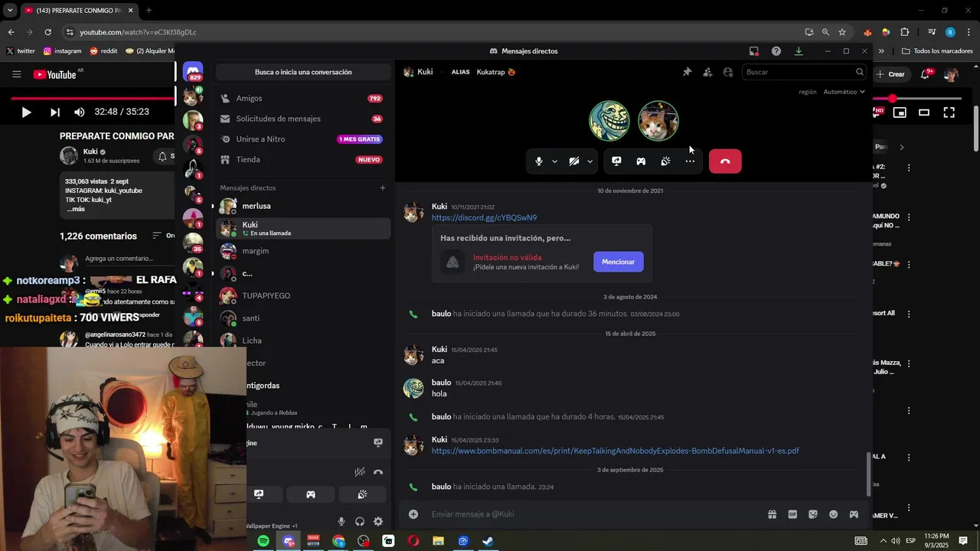
Task: Show user profile panel icon
Action: (728, 72)
